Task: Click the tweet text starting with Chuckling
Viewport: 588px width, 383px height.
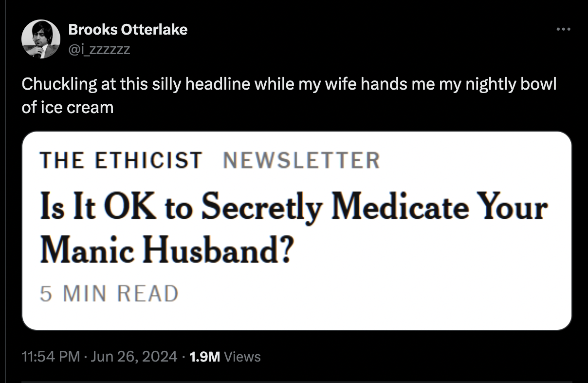Action: (x=289, y=84)
